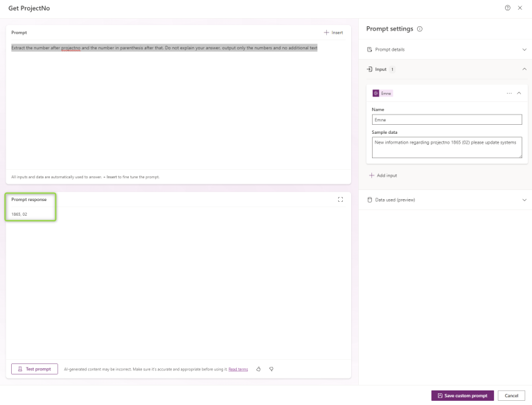Screen dimensions: 532x405
Task: Click the prompt response text 1865, 02
Action: (x=19, y=214)
